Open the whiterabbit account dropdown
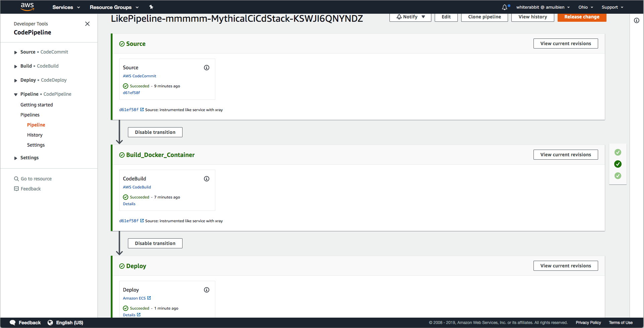The width and height of the screenshot is (644, 328). click(x=543, y=7)
